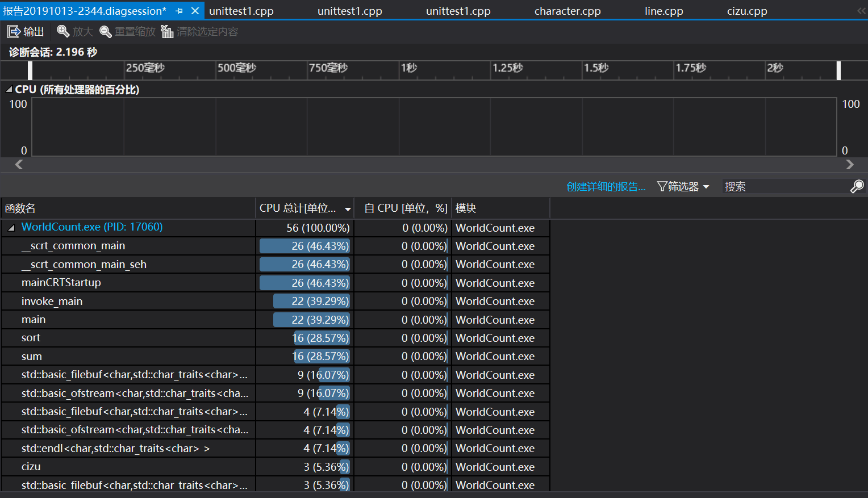
Task: Switch to the cizu.cpp tab
Action: click(747, 11)
